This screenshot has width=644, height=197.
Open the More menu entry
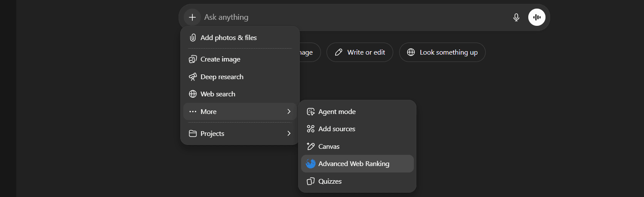[240, 111]
